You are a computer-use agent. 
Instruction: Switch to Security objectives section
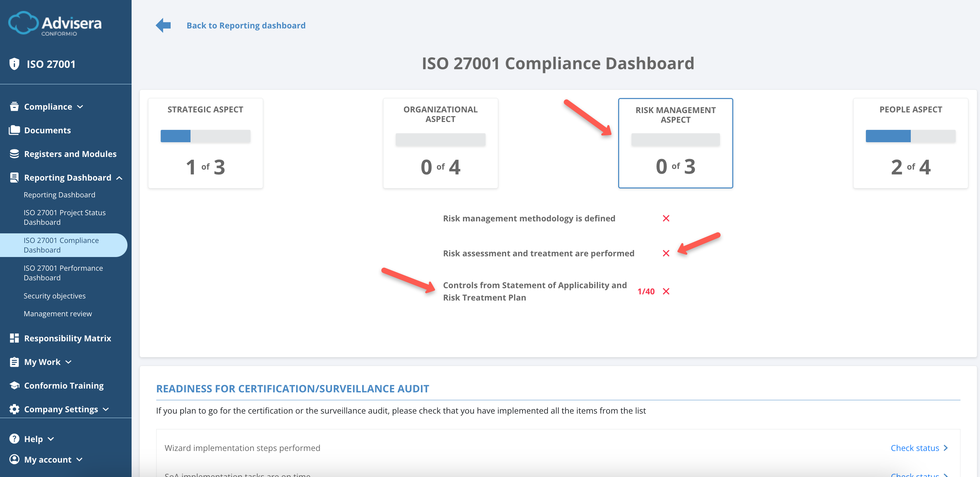point(54,296)
